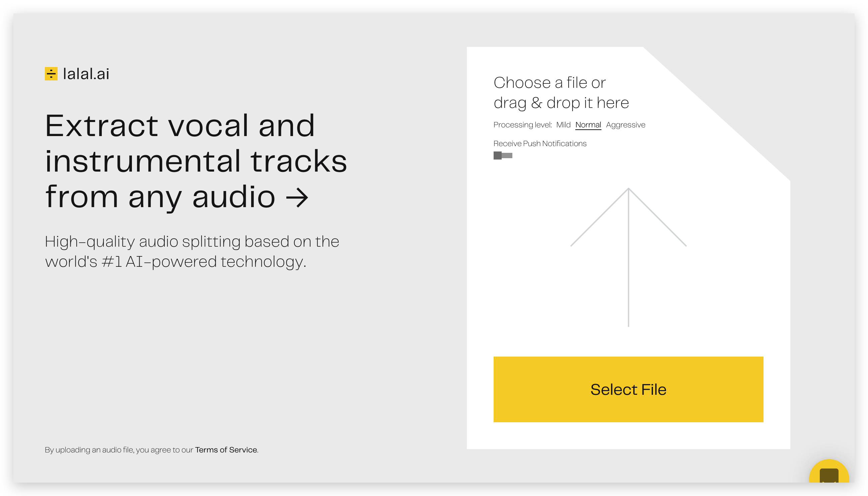
Task: Click the 'drag & drop it here' line
Action: tap(561, 103)
